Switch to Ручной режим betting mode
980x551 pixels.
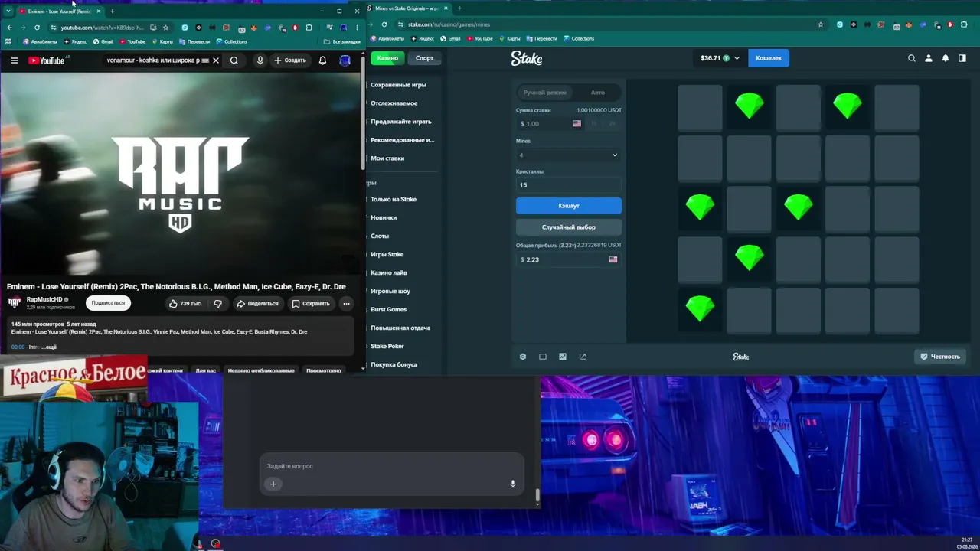click(x=544, y=93)
